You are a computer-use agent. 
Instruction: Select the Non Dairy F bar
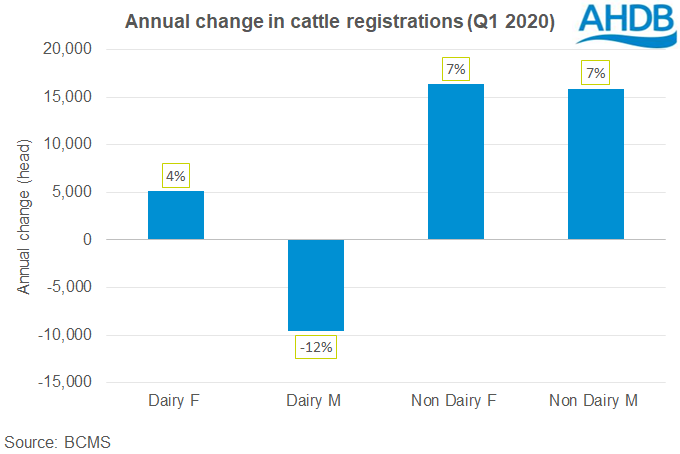(456, 162)
